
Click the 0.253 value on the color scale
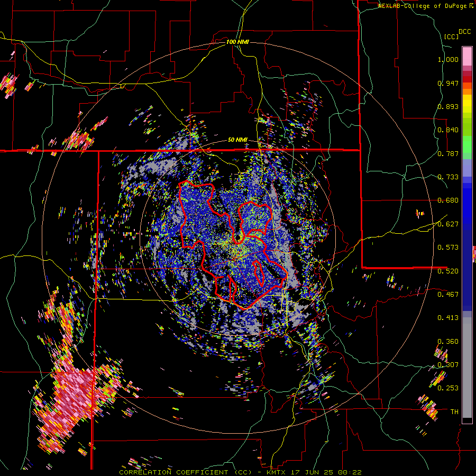(448, 388)
